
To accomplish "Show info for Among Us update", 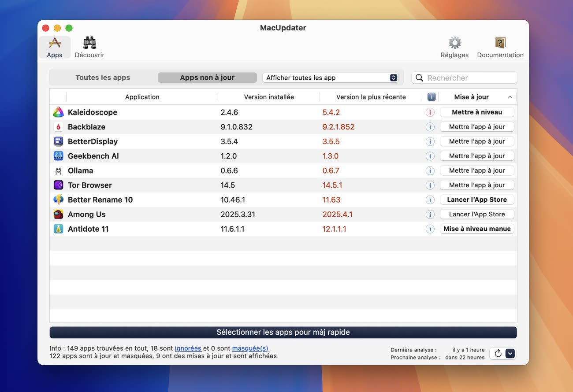I will pos(430,214).
